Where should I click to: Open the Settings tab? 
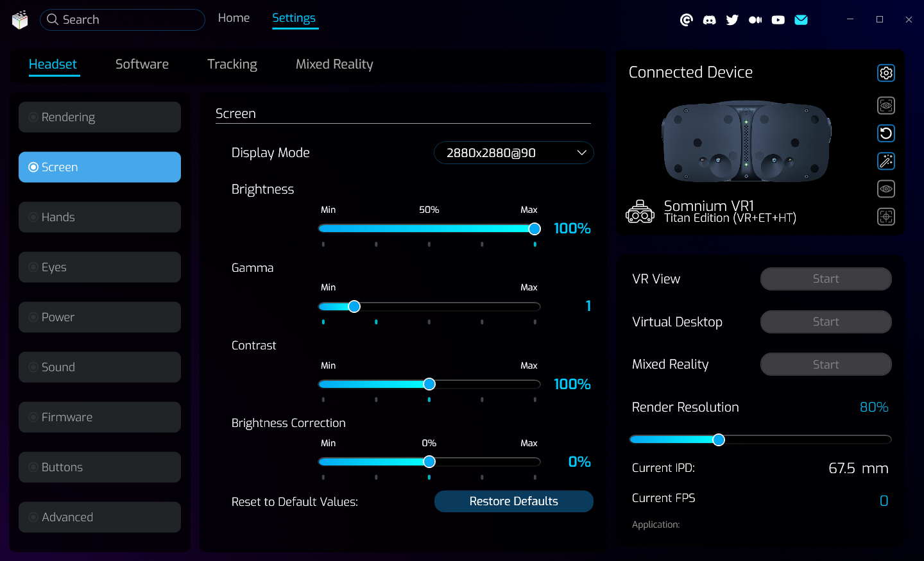point(294,18)
